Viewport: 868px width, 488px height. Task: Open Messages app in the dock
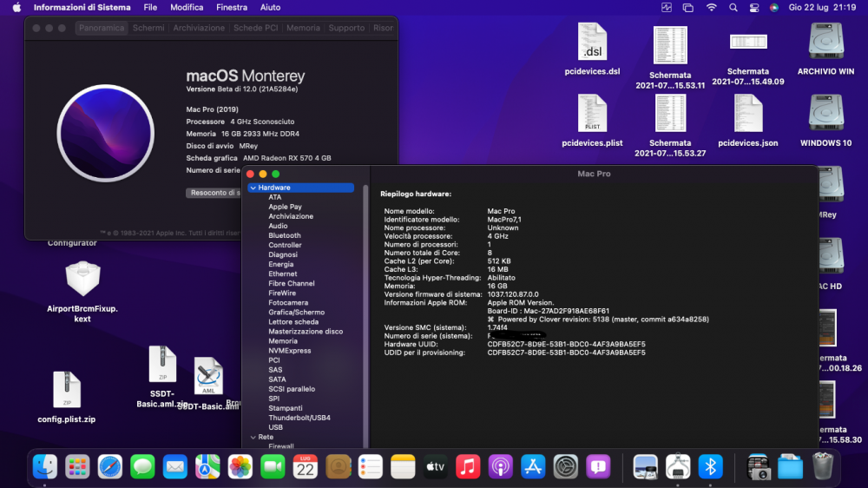coord(143,467)
